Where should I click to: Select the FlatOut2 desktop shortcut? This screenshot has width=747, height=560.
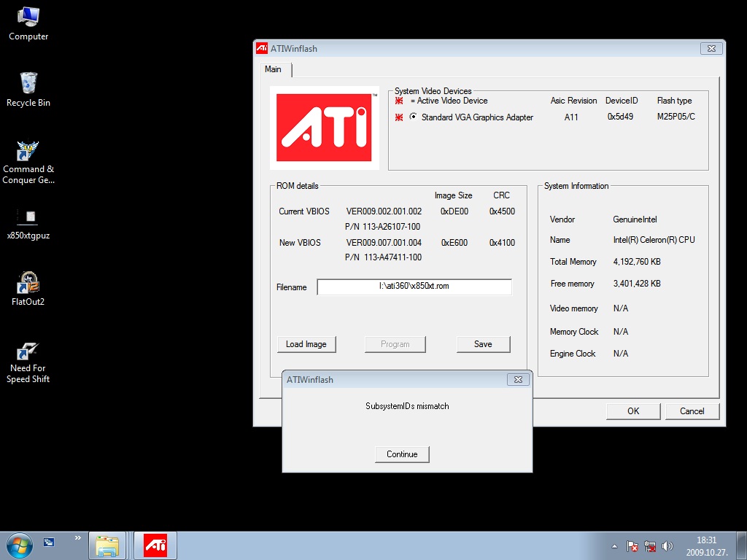[28, 289]
